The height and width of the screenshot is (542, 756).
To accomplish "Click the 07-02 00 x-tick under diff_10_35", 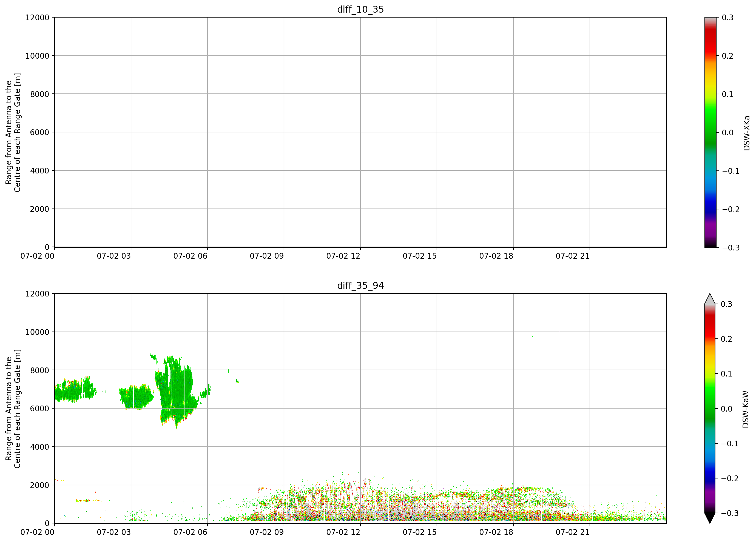I will coord(37,256).
